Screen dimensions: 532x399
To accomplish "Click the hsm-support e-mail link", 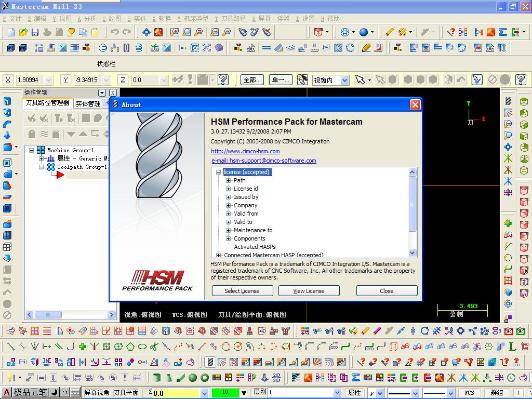I will [263, 161].
